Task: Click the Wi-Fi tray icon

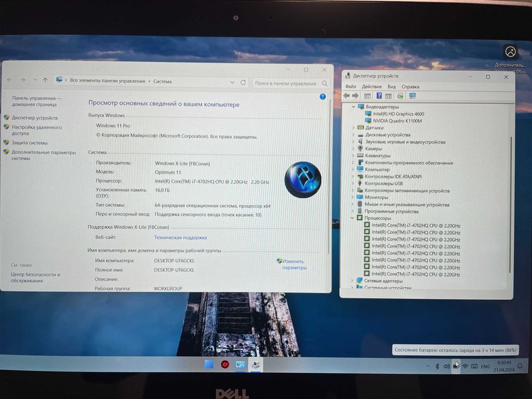Action: (x=465, y=366)
